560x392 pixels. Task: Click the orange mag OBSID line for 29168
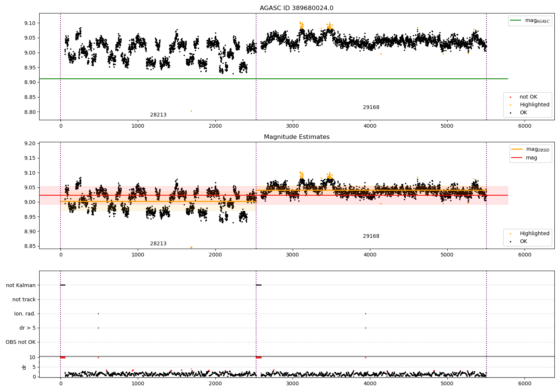point(371,190)
